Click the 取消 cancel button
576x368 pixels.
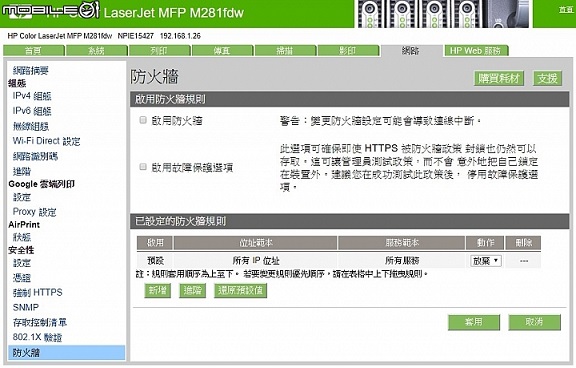534,322
